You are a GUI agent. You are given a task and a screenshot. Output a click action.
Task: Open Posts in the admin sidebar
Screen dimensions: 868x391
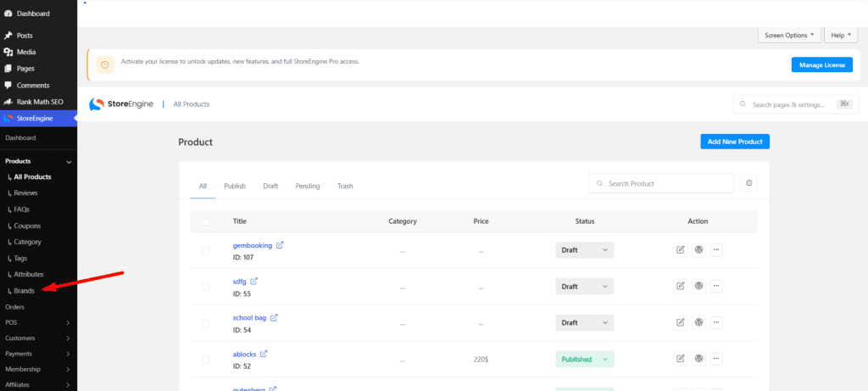25,36
